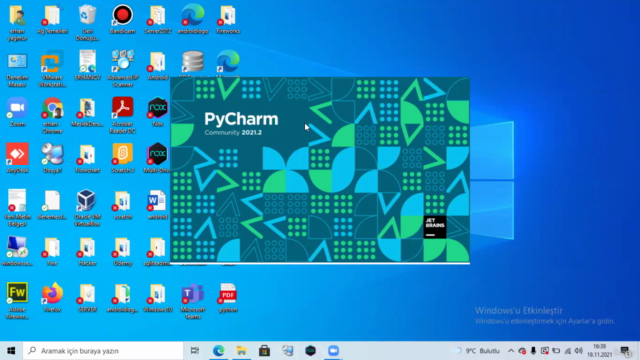Image resolution: width=640 pixels, height=360 pixels.
Task: Open the volume control tray icon
Action: [578, 351]
